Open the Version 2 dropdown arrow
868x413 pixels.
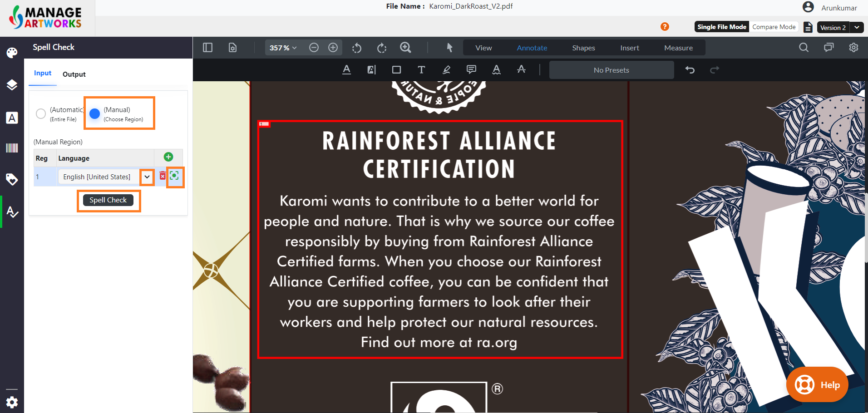[x=857, y=27]
